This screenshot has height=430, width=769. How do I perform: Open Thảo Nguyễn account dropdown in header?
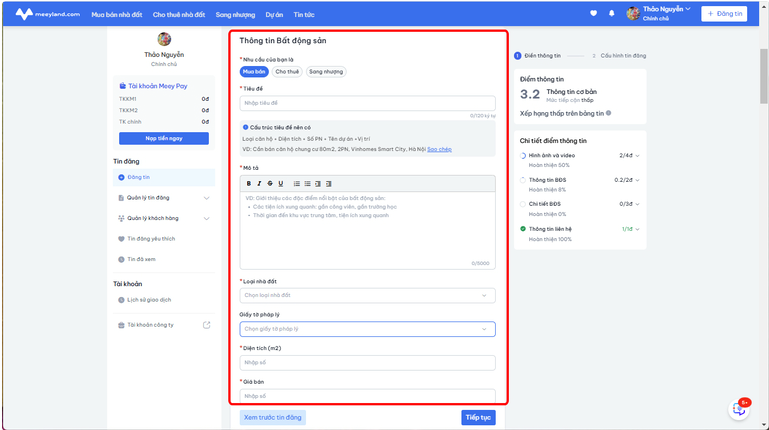[666, 9]
